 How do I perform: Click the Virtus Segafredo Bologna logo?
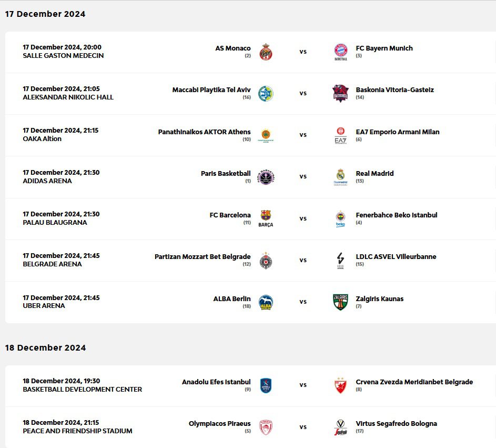point(341,427)
